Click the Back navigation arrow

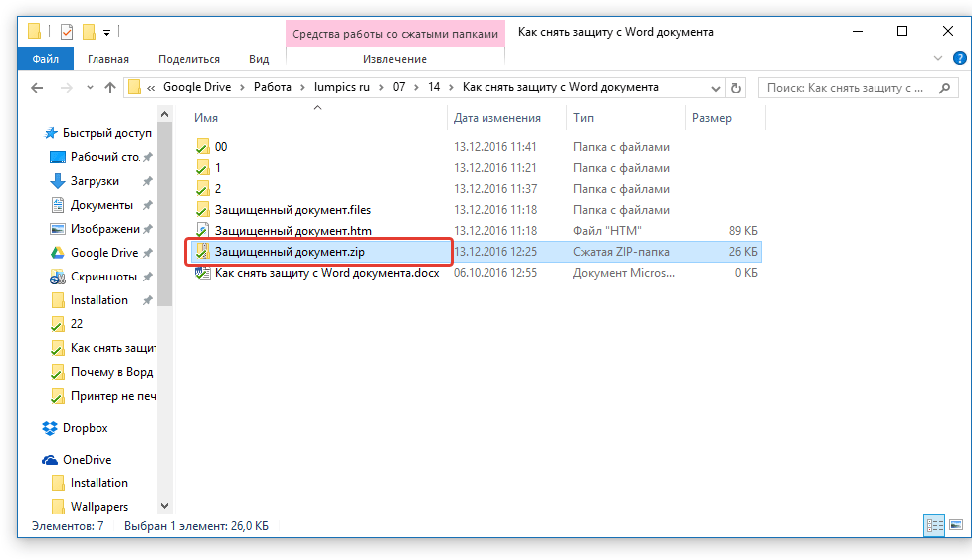37,88
